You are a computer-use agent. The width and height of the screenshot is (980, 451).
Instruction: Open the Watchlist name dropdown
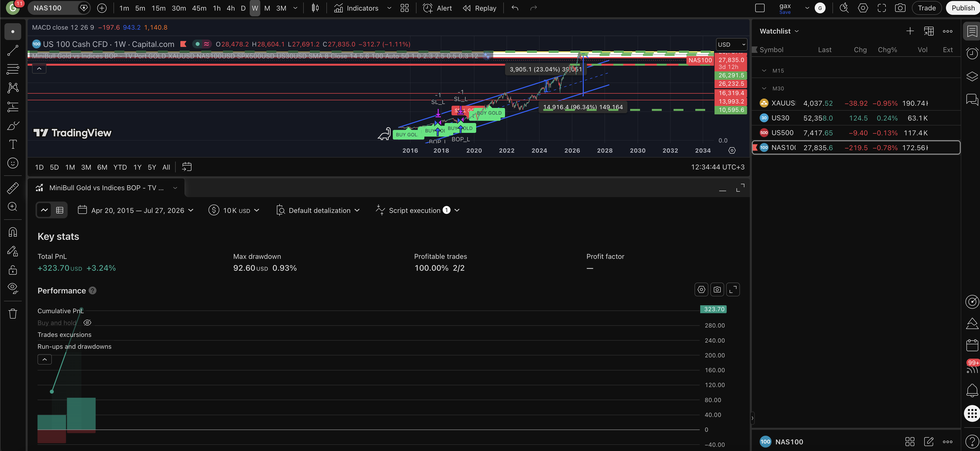click(779, 31)
